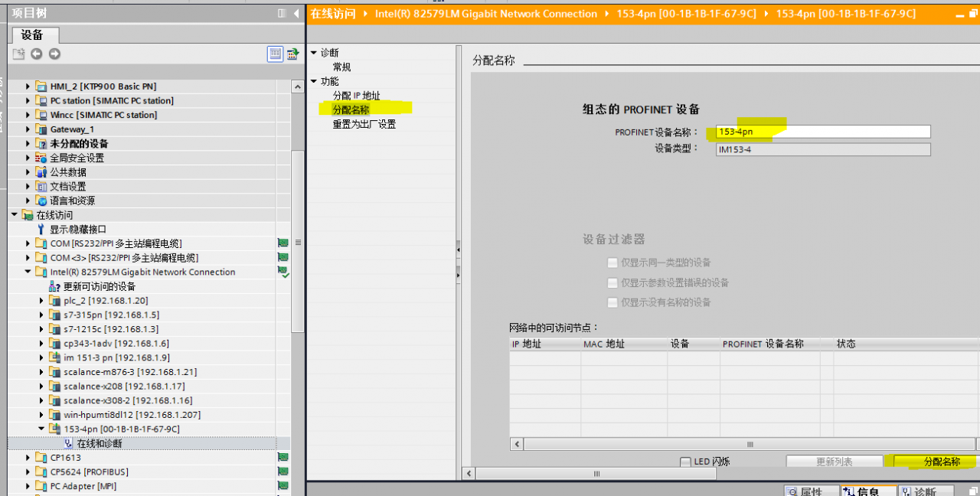
Task: Click the 更新可访问的设备 icon
Action: tap(54, 286)
